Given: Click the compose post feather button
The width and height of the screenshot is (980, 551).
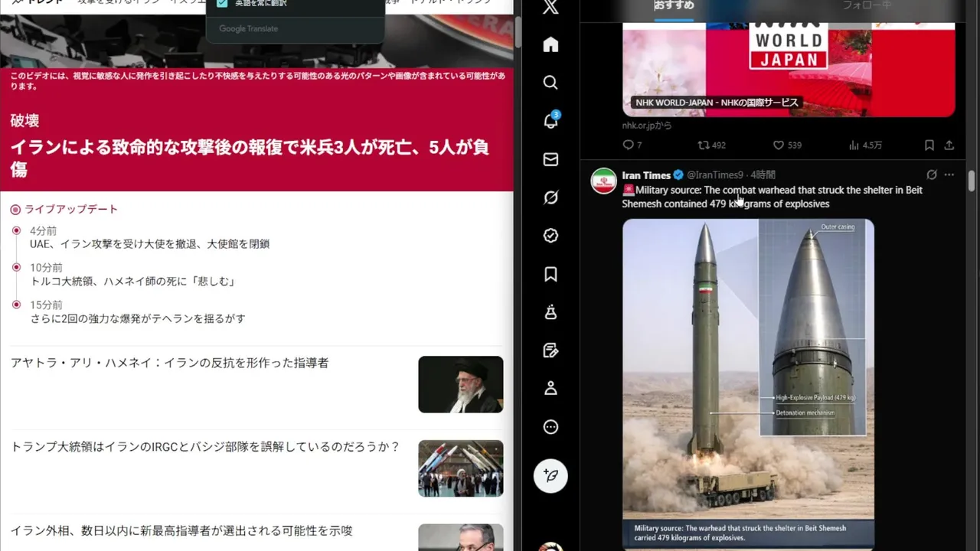Looking at the screenshot, I should [550, 475].
